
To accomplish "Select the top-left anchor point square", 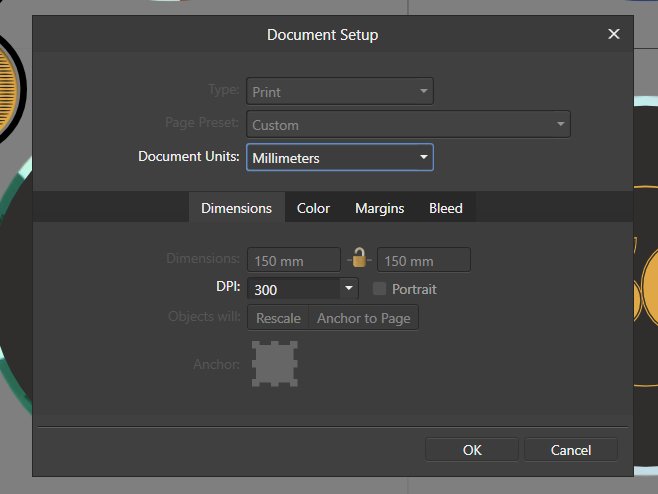I will [256, 345].
